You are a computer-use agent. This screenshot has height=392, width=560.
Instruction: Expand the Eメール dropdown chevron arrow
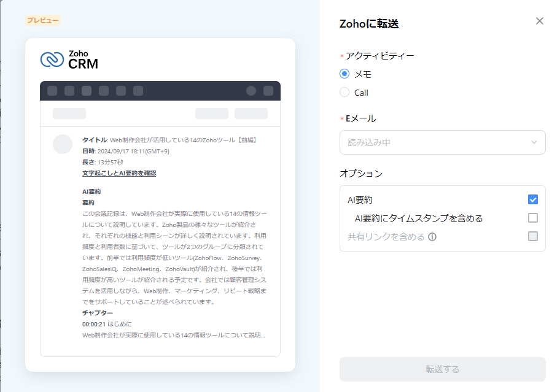[534, 142]
